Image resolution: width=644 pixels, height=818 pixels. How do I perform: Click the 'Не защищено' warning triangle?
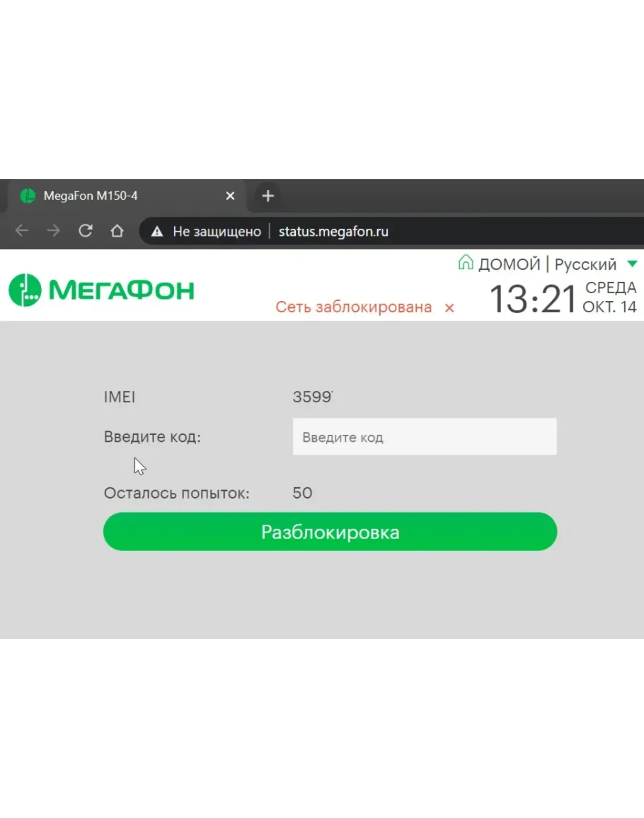point(158,232)
